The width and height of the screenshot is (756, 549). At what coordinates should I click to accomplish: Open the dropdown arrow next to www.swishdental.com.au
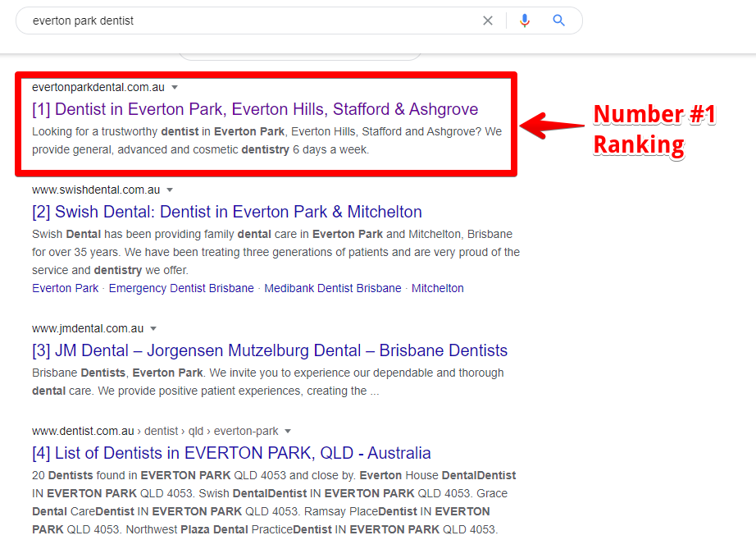(x=171, y=190)
